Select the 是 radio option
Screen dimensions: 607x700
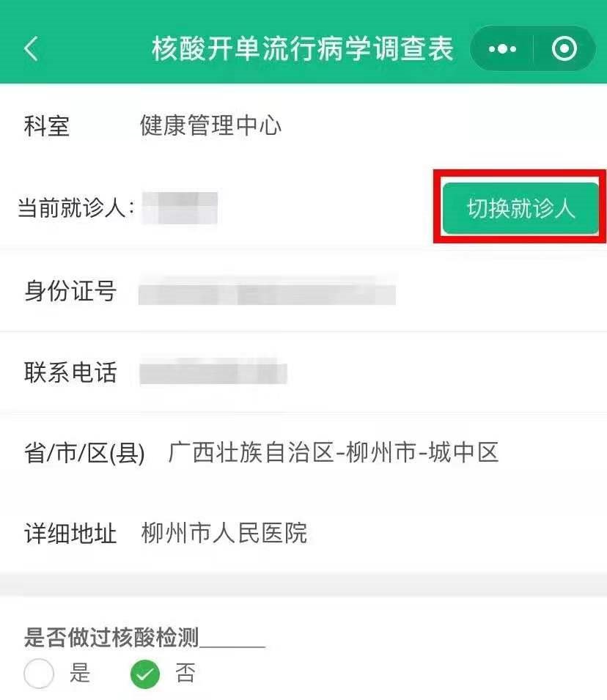coord(39,673)
